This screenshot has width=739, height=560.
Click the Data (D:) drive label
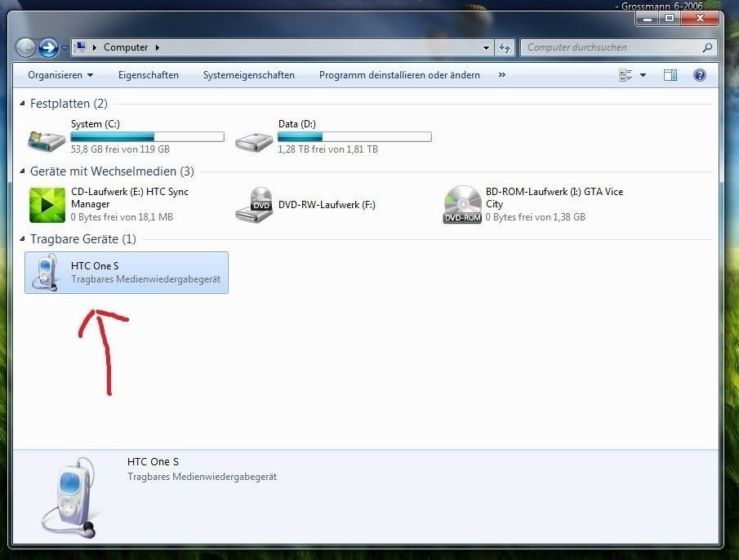[x=297, y=124]
